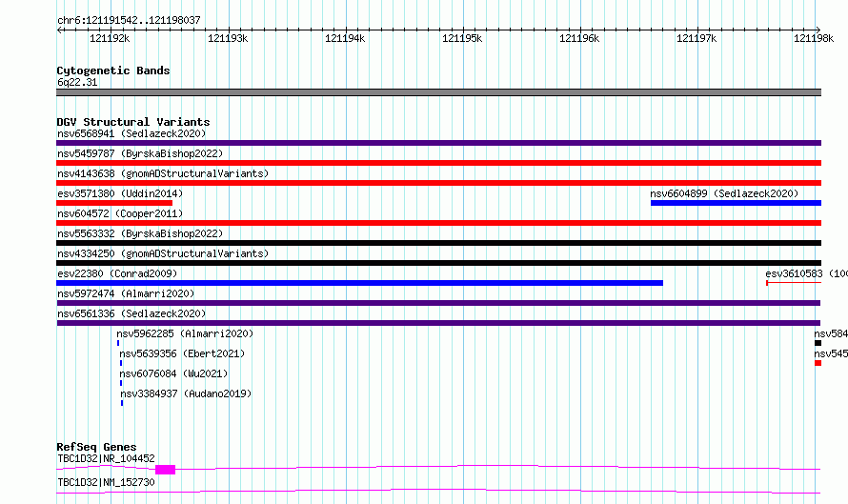Click the nsv5459787 red variant bar

coord(438,163)
